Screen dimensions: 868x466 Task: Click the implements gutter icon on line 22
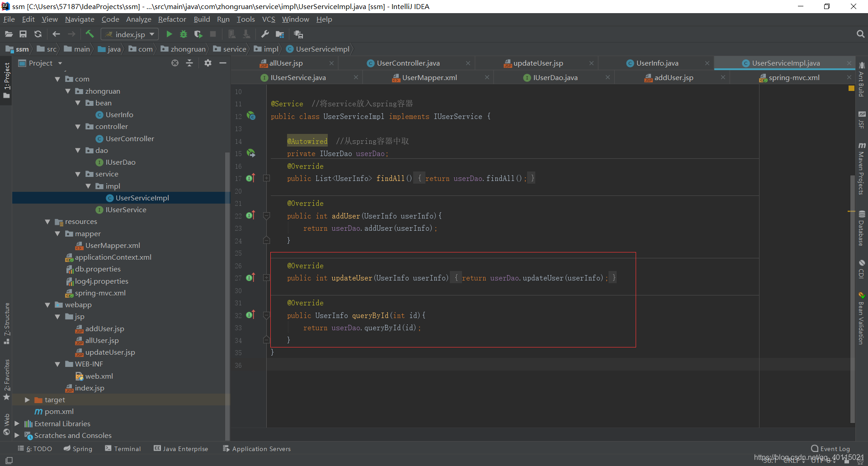(x=251, y=215)
